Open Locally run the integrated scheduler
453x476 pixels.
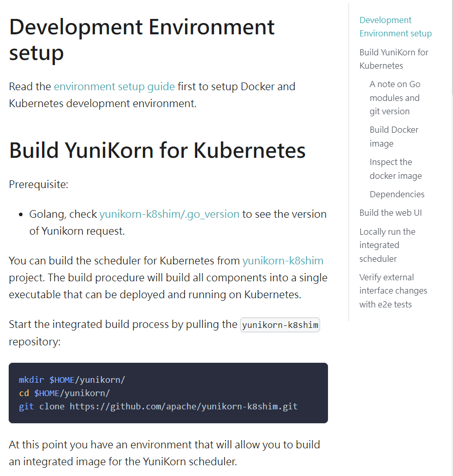tap(387, 245)
